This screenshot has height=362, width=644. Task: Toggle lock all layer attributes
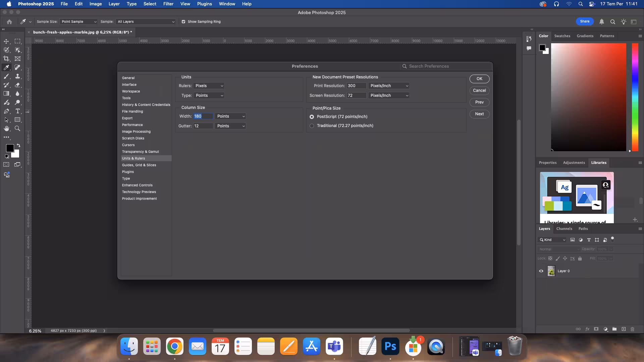click(x=580, y=258)
